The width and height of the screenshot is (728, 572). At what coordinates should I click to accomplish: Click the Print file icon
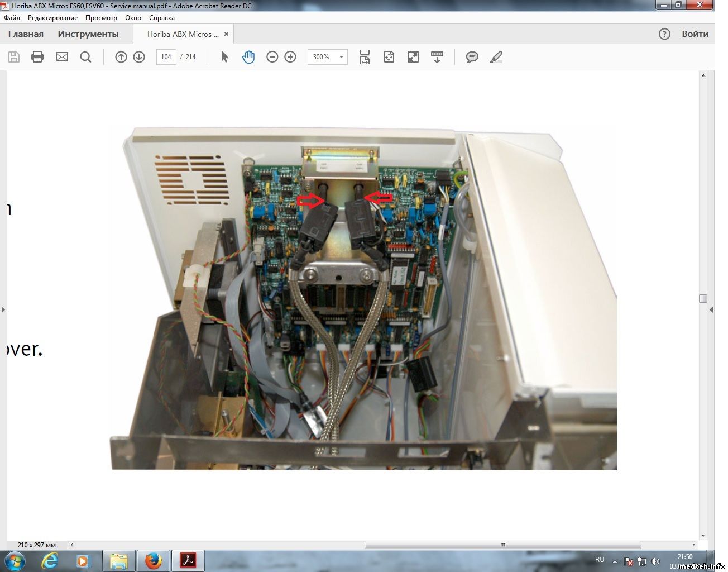[x=37, y=57]
